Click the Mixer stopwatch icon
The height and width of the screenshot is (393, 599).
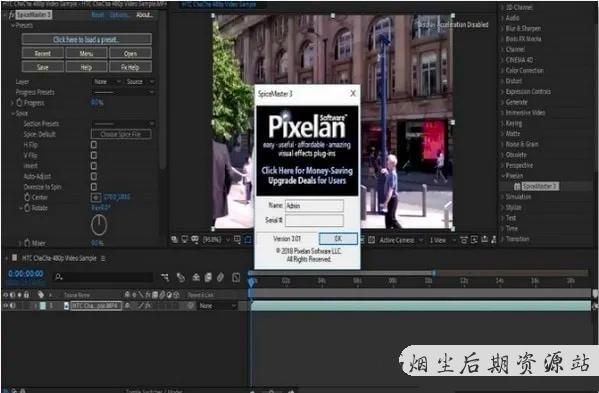tap(27, 243)
